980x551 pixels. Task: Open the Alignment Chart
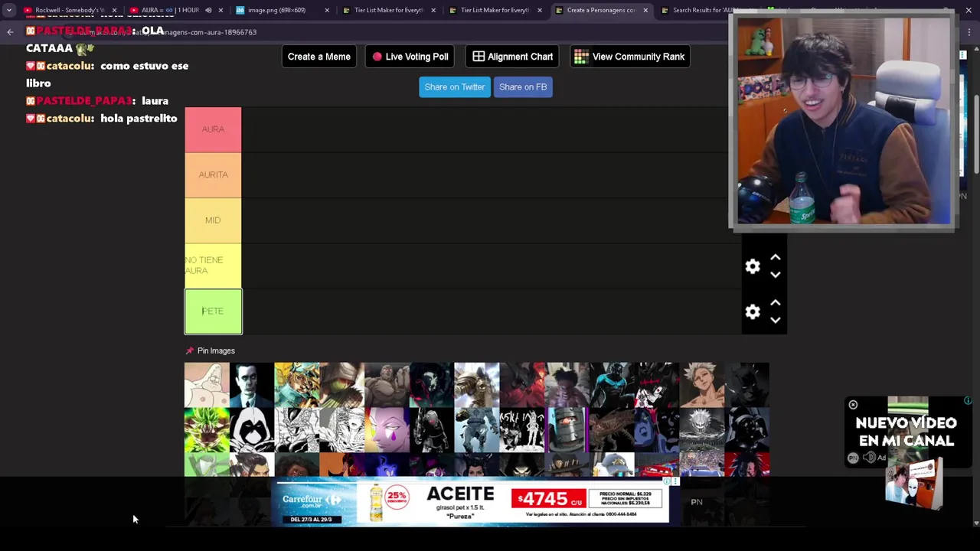513,57
